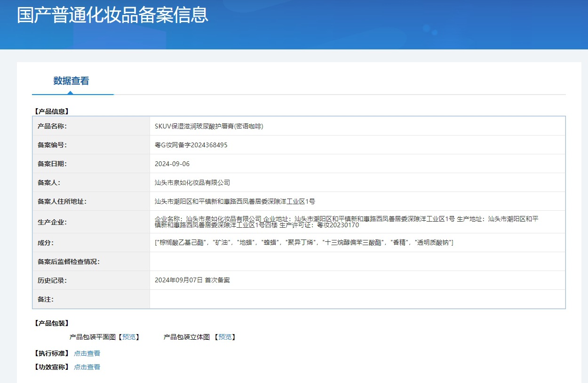Preview the 产品包装立体图 image

[225, 337]
